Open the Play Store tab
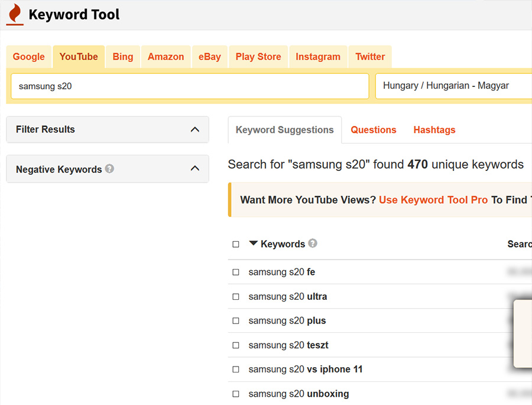This screenshot has height=405, width=532. (258, 57)
